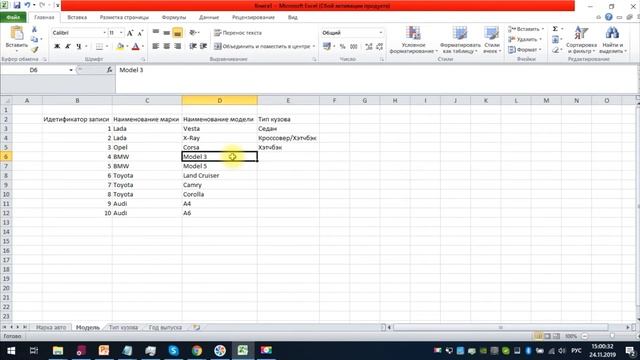
Task: Click the text orientation icon
Action: pyautogui.click(x=193, y=33)
